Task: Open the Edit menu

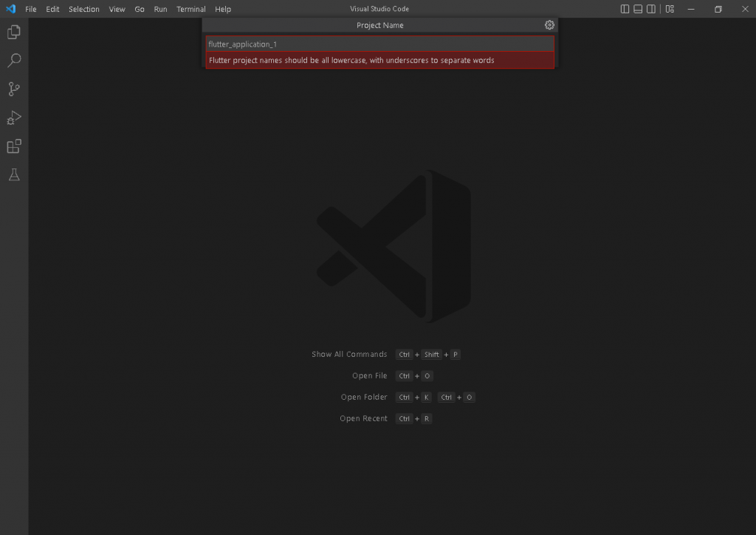Action: click(x=52, y=9)
